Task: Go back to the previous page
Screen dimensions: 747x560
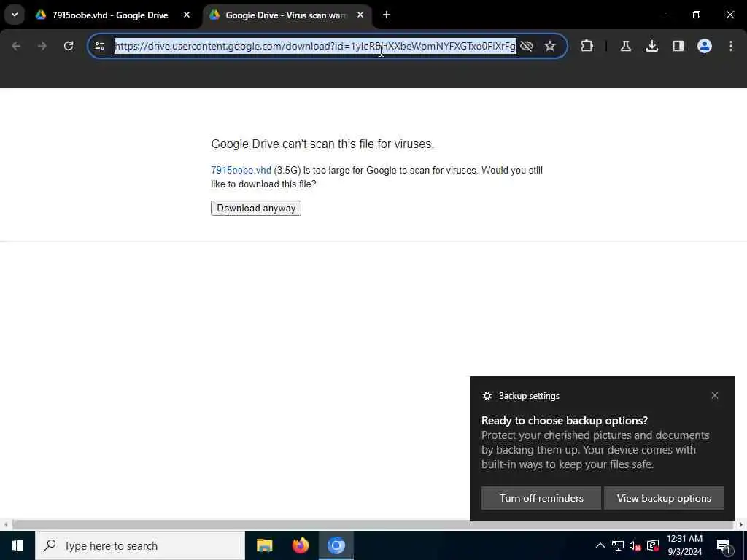Action: point(16,46)
